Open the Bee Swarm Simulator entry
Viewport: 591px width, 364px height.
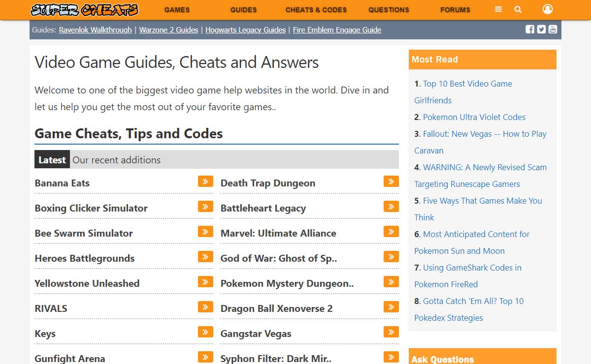pyautogui.click(x=84, y=233)
